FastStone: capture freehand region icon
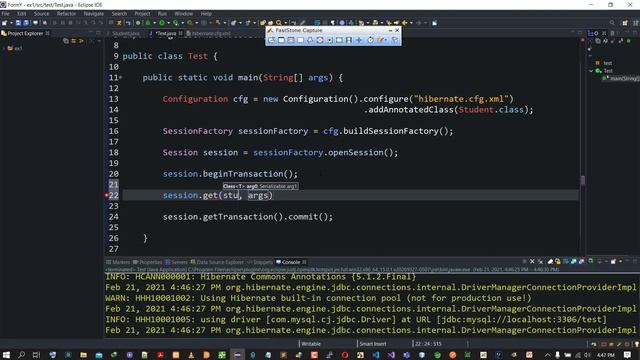Screen dimensions: 640x360 pos(310,40)
